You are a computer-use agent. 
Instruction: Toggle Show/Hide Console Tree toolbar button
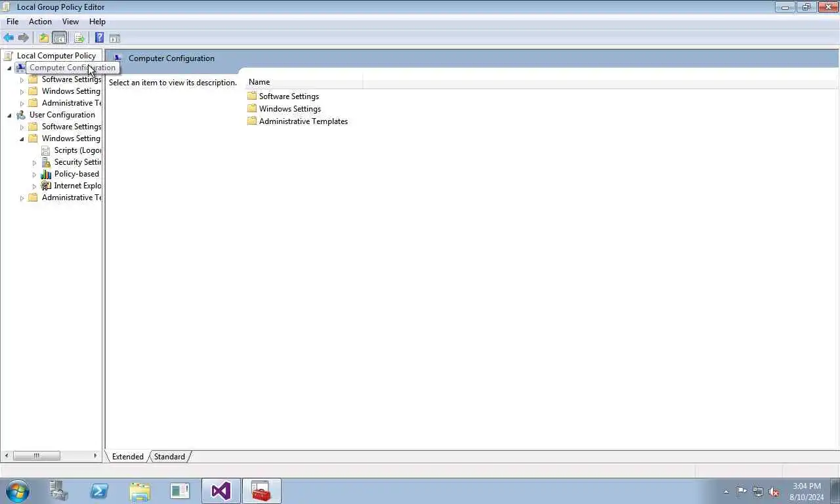click(60, 38)
